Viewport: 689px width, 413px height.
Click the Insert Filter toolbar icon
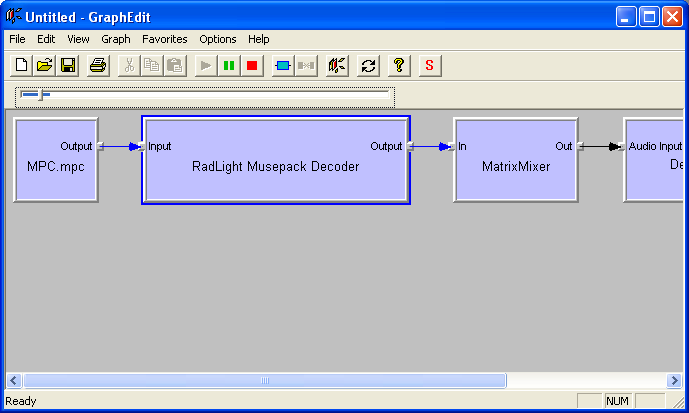(283, 66)
